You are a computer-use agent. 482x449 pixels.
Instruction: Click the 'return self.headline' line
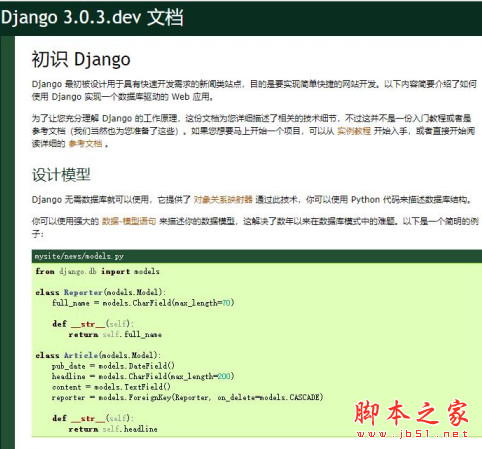(x=113, y=429)
